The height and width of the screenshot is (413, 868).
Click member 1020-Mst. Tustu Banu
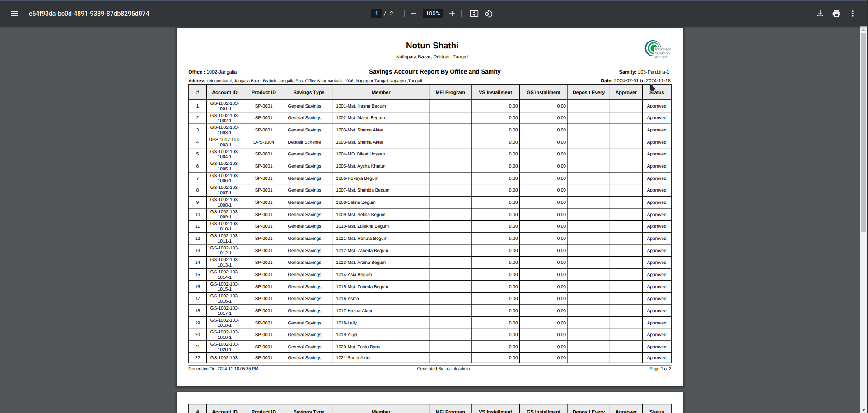[x=358, y=347]
